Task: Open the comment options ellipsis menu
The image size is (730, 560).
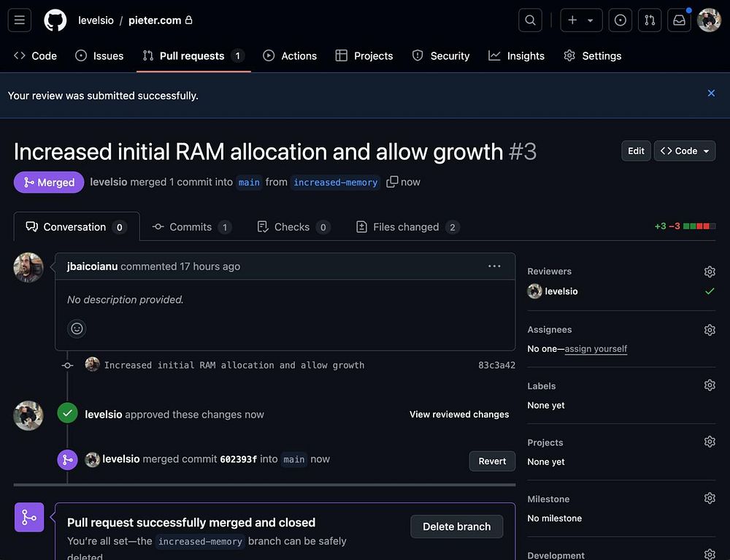Action: 494,266
